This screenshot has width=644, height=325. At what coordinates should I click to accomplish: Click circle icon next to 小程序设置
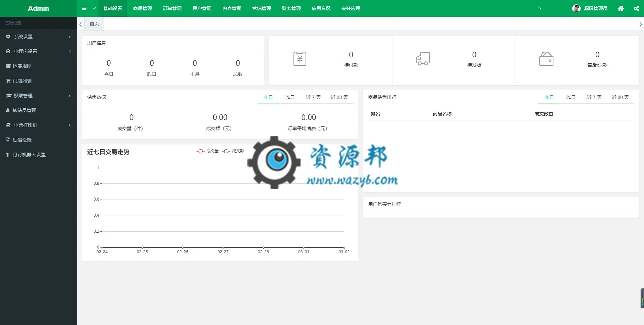8,51
